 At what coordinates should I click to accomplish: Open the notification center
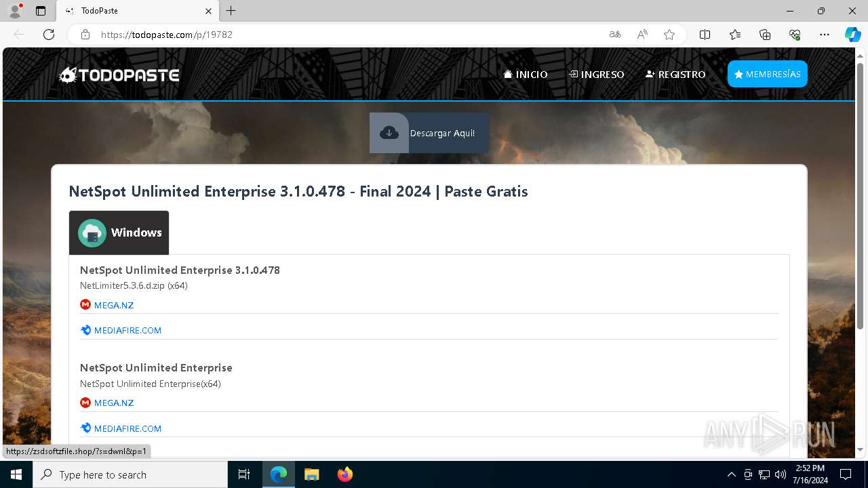click(846, 474)
